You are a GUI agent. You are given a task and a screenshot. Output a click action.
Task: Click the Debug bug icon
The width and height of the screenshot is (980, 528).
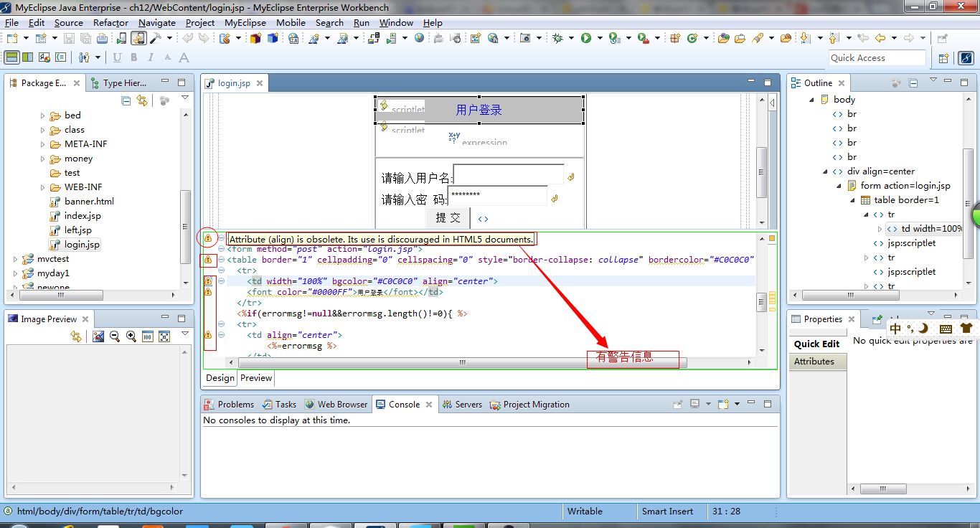(x=557, y=38)
